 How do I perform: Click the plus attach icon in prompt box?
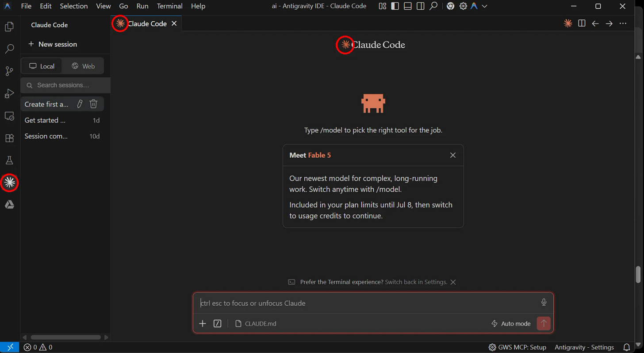pyautogui.click(x=203, y=323)
